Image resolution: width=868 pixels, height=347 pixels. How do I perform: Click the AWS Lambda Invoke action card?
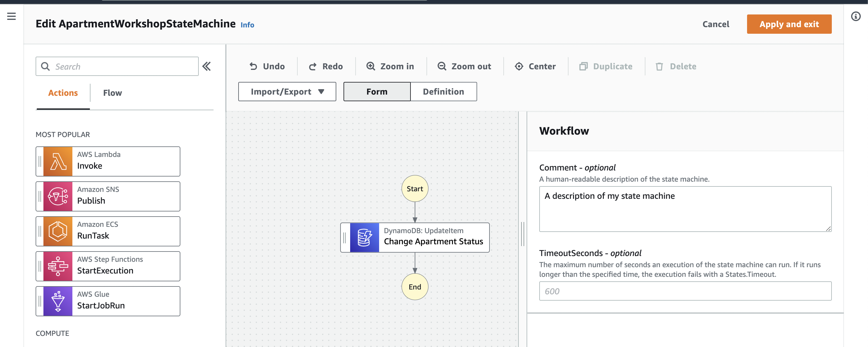[x=108, y=161]
